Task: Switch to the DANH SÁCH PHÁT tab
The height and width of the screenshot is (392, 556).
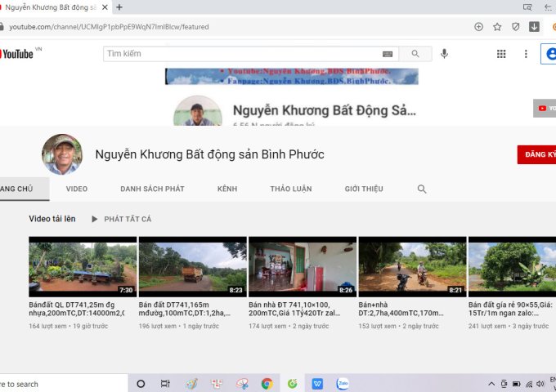Action: pos(152,189)
